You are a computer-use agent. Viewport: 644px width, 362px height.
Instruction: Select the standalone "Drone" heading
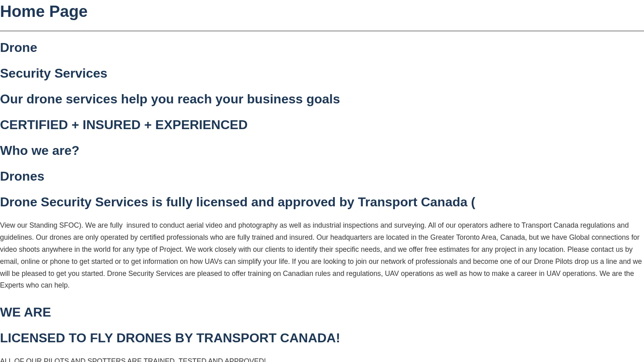click(19, 47)
